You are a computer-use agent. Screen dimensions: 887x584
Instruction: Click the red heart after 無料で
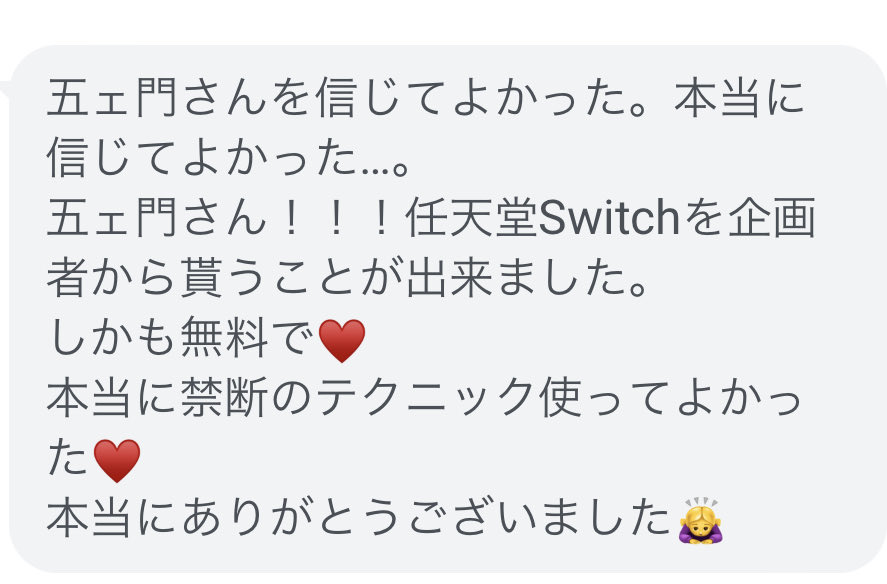(x=342, y=340)
